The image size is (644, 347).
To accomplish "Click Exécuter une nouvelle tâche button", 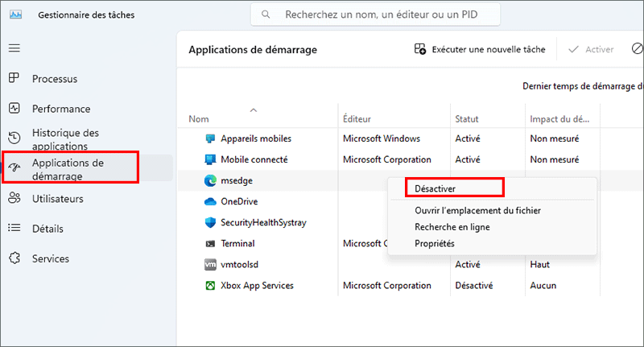I will point(480,50).
